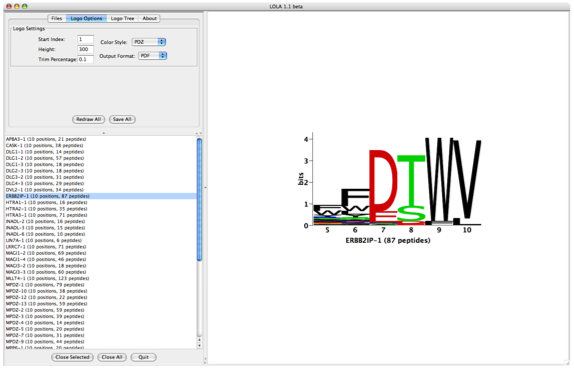The height and width of the screenshot is (368, 574).
Task: Click the Save All button
Action: (x=122, y=119)
